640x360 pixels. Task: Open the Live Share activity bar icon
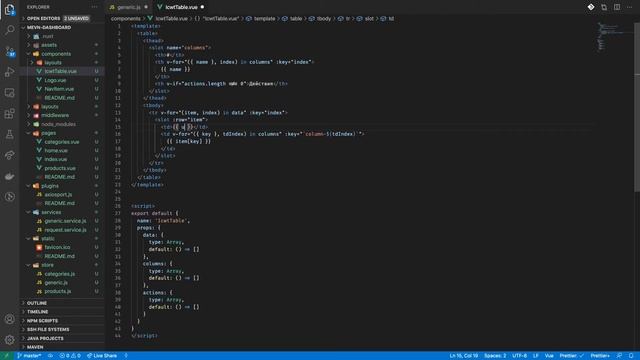9,155
